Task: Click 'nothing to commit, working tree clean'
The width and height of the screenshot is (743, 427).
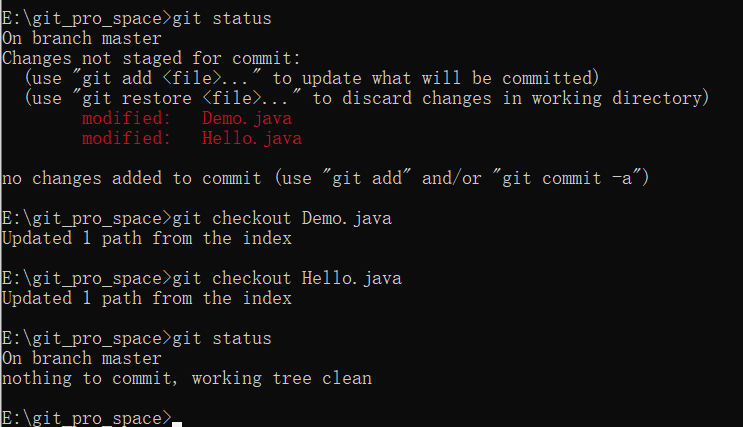Action: coord(187,379)
